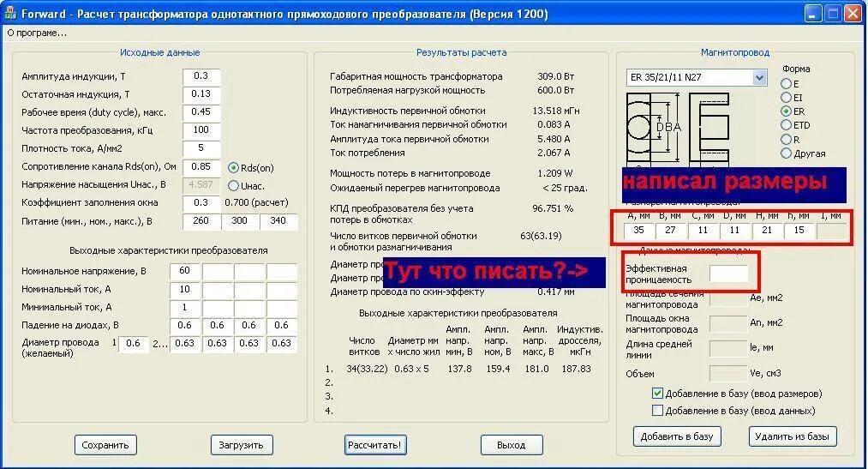Screen dimensions: 868x469
Task: Click the 'Частота преобразования' field with 100
Action: [201, 130]
